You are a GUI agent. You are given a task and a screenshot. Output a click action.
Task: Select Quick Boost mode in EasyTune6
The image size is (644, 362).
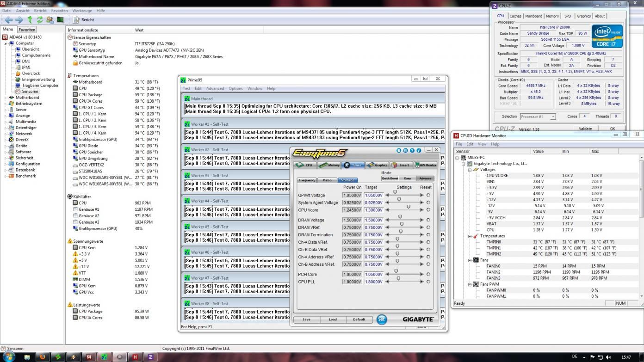point(390,178)
